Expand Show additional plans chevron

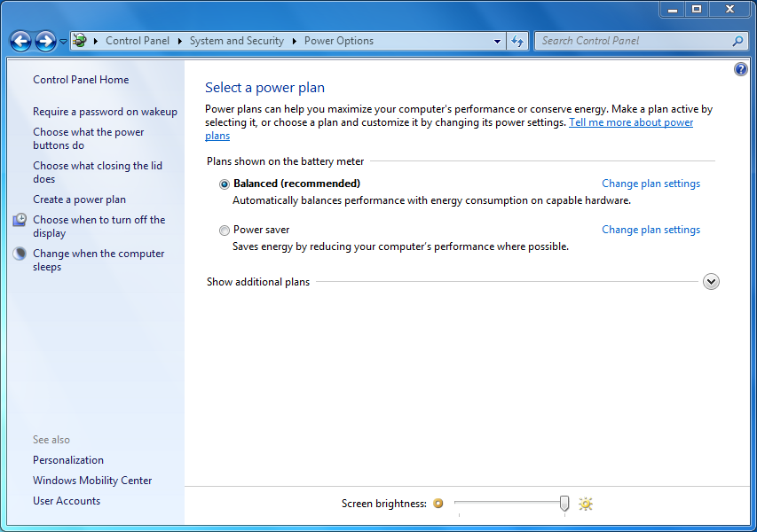coord(711,282)
